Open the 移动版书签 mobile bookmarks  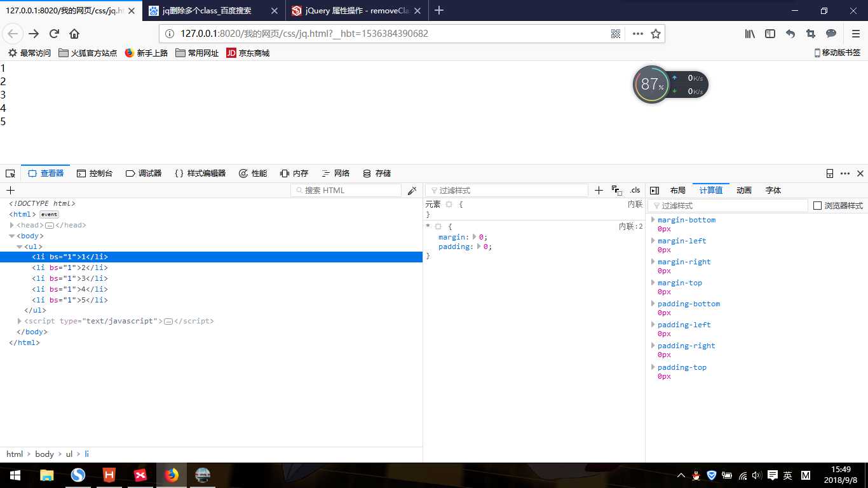pos(837,53)
